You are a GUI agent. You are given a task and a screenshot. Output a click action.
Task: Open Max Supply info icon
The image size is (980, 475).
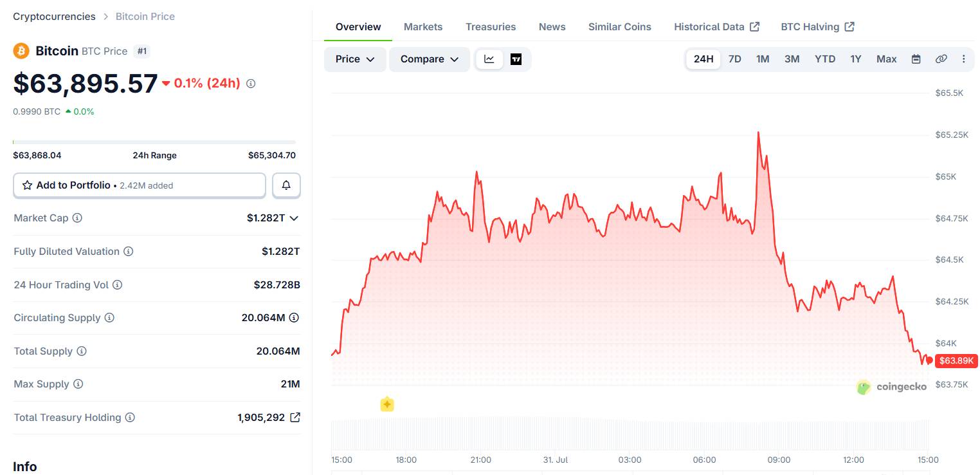(x=78, y=384)
